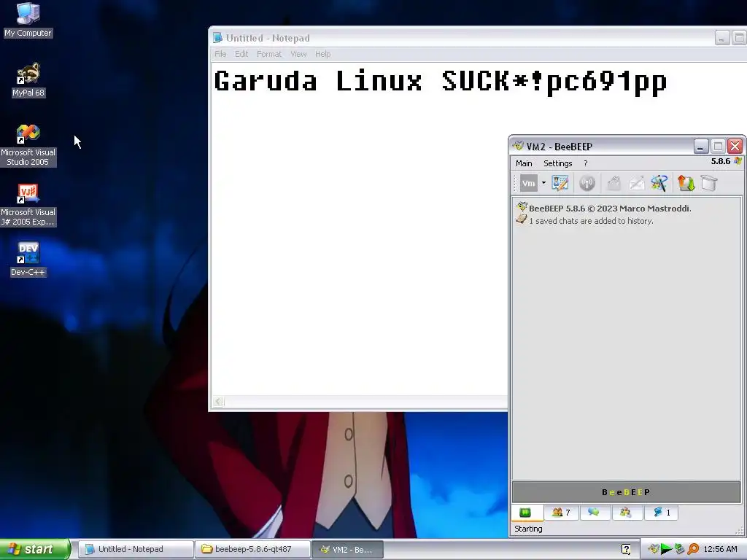Select the green activity tab in BeeBEEP
The width and height of the screenshot is (747, 560).
point(525,513)
